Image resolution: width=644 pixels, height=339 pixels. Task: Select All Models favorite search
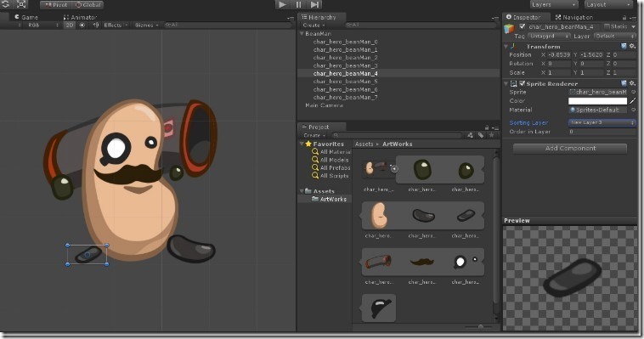[330, 160]
